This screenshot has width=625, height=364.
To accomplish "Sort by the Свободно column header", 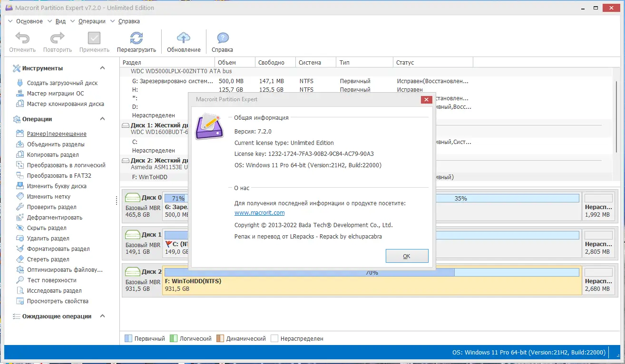I will pyautogui.click(x=275, y=62).
